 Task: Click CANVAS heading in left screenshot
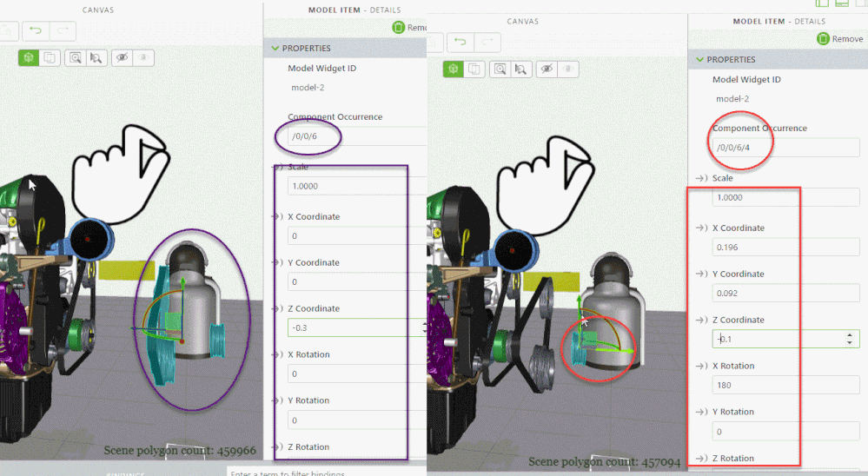pyautogui.click(x=98, y=10)
